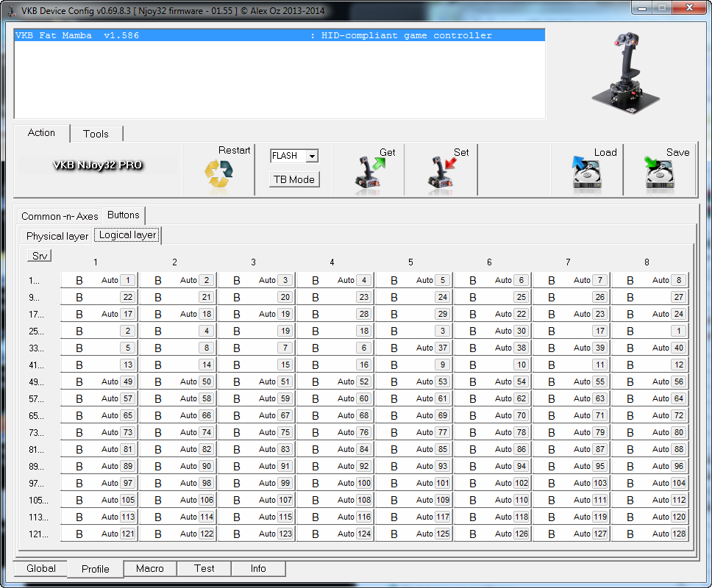
Task: Select the Logical layer tab
Action: (x=127, y=235)
